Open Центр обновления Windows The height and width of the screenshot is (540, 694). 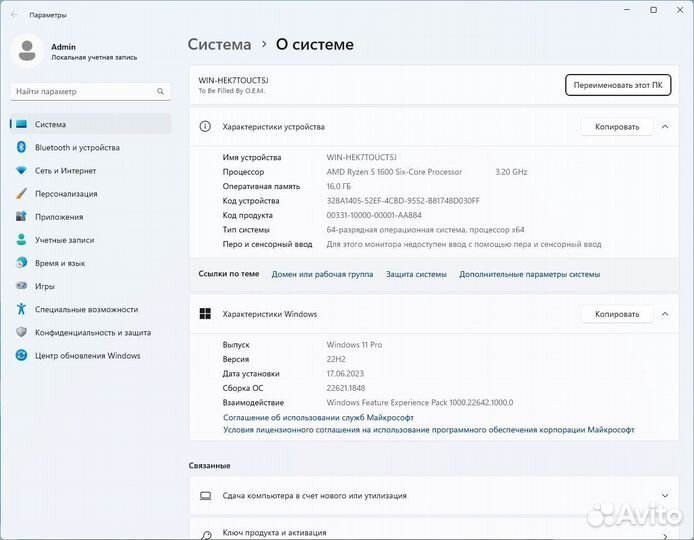point(90,355)
